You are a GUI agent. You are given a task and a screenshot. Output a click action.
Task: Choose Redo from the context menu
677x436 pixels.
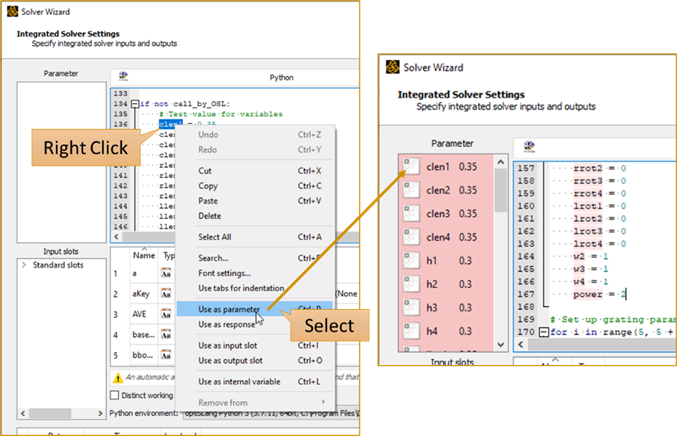256,150
